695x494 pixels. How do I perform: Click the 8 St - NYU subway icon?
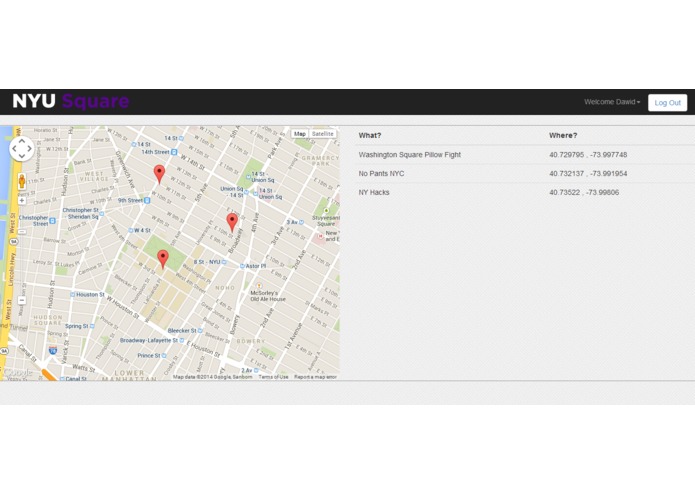point(224,262)
